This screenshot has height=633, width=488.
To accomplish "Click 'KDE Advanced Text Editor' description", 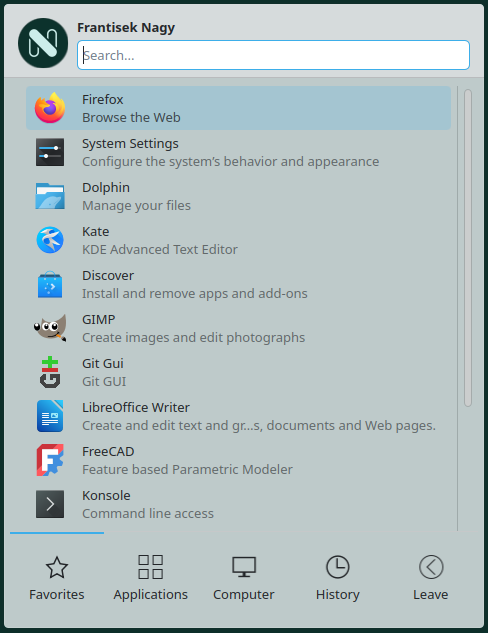I will point(160,249).
